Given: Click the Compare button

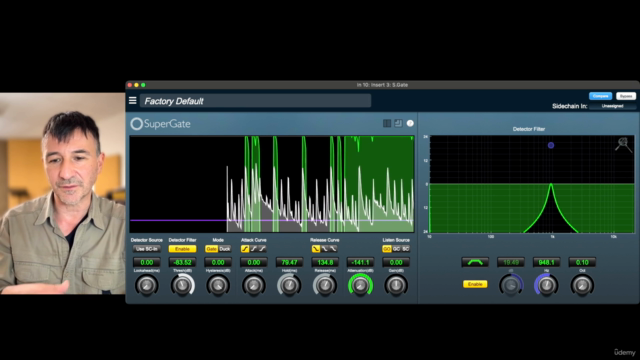Looking at the screenshot, I should tap(600, 96).
